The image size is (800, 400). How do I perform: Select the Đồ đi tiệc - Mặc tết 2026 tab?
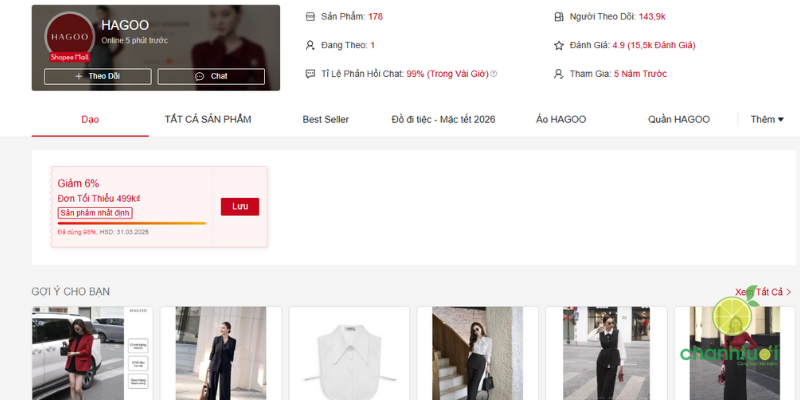(x=443, y=120)
